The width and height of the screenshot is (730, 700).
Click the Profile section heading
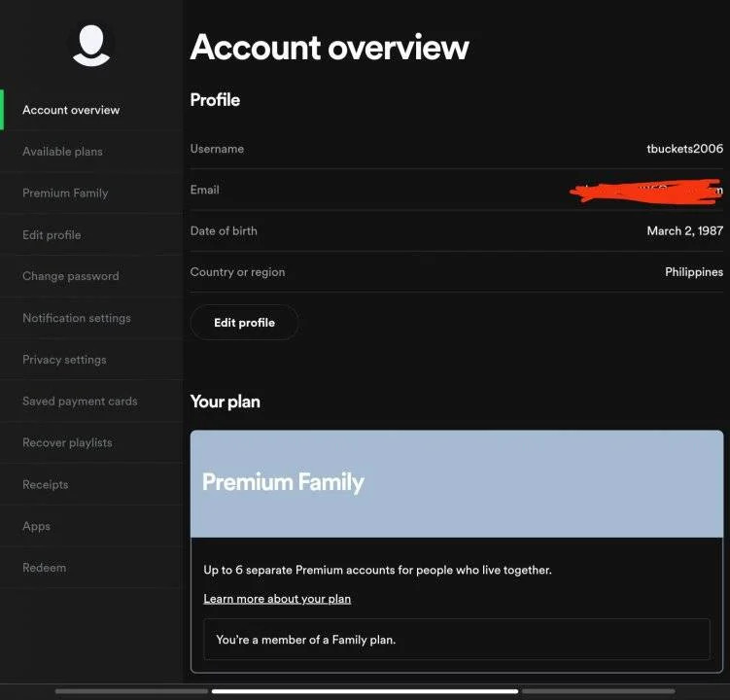215,100
